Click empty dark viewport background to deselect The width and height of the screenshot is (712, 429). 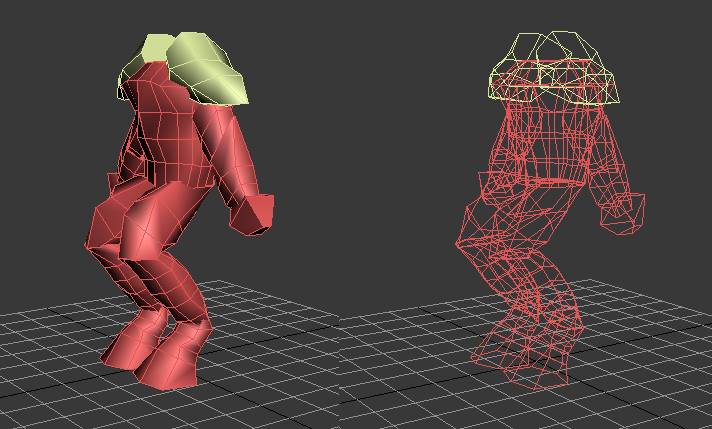tap(354, 113)
